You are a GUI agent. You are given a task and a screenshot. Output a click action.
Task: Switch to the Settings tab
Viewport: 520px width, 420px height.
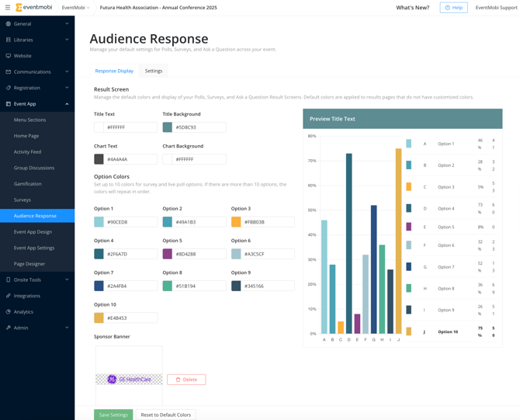(154, 71)
